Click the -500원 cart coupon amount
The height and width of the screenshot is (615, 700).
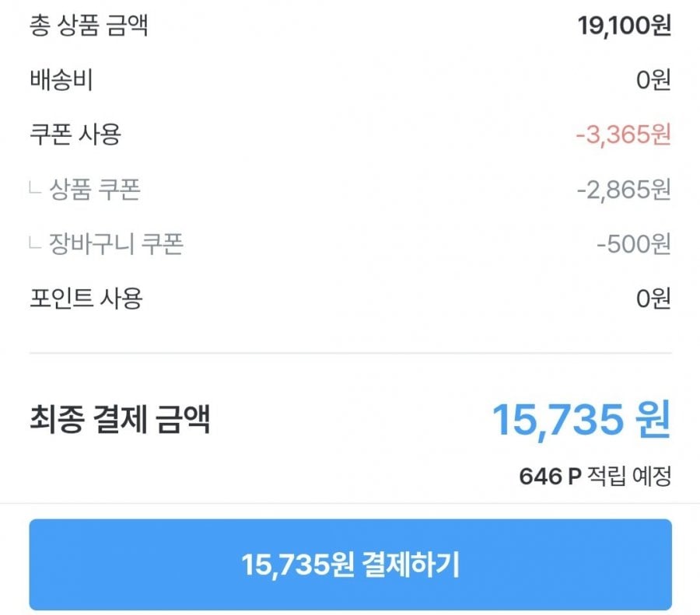click(x=633, y=244)
